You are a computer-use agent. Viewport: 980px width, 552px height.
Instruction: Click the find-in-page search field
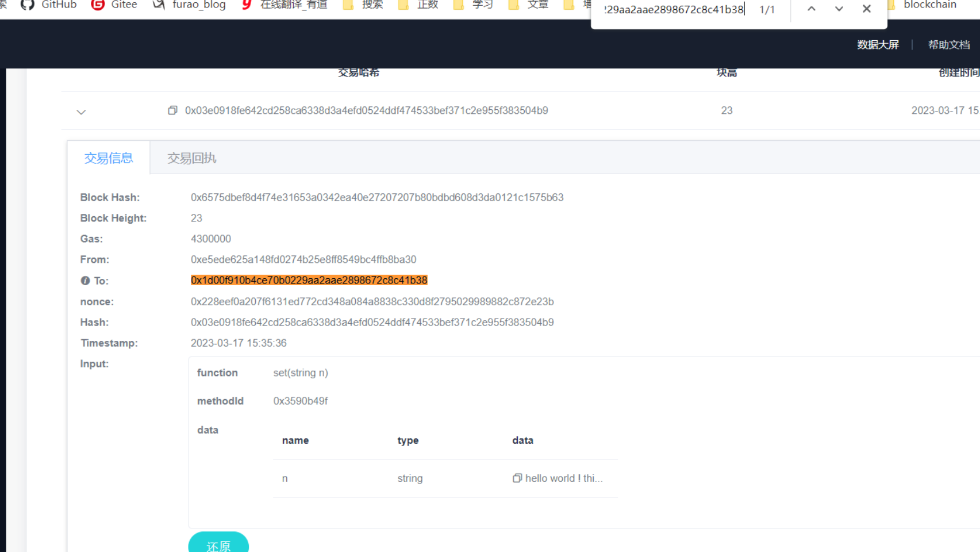(x=674, y=10)
